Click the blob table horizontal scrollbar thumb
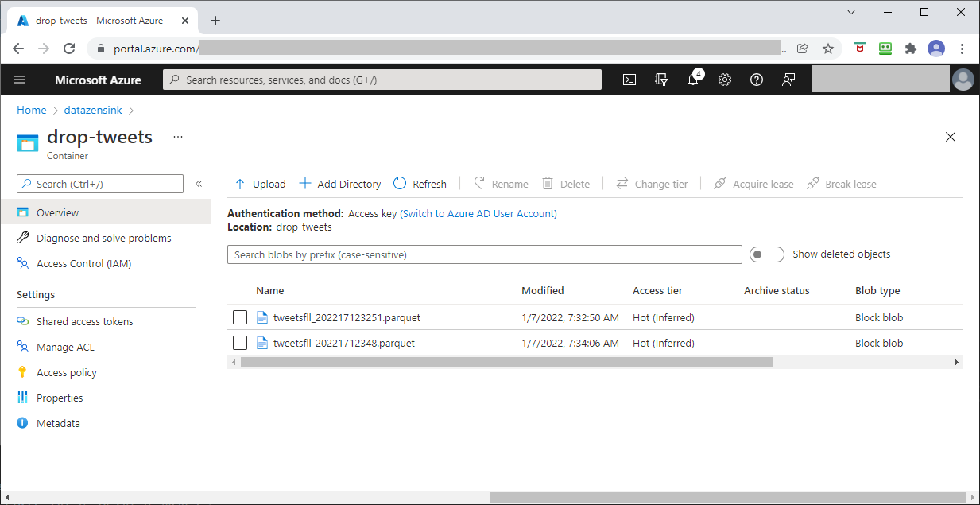This screenshot has width=980, height=505. coord(507,362)
